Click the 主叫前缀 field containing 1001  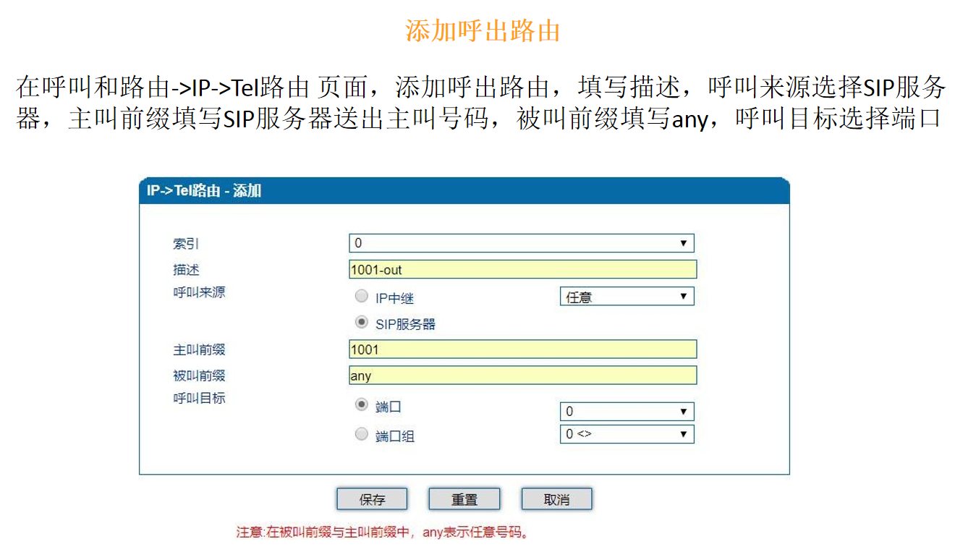522,349
